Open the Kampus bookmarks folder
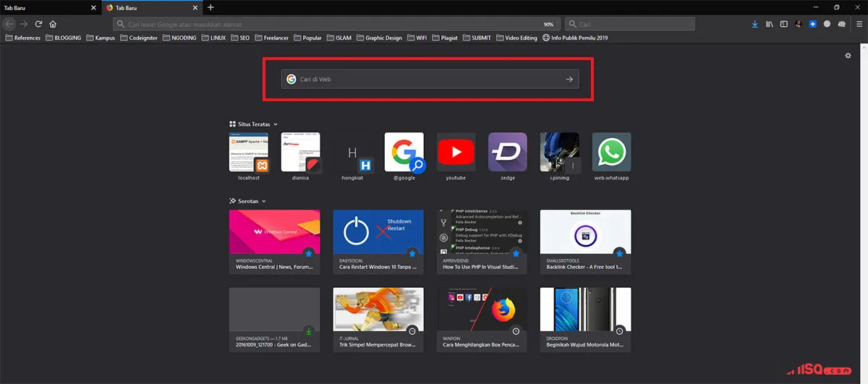This screenshot has width=868, height=384. [x=101, y=38]
